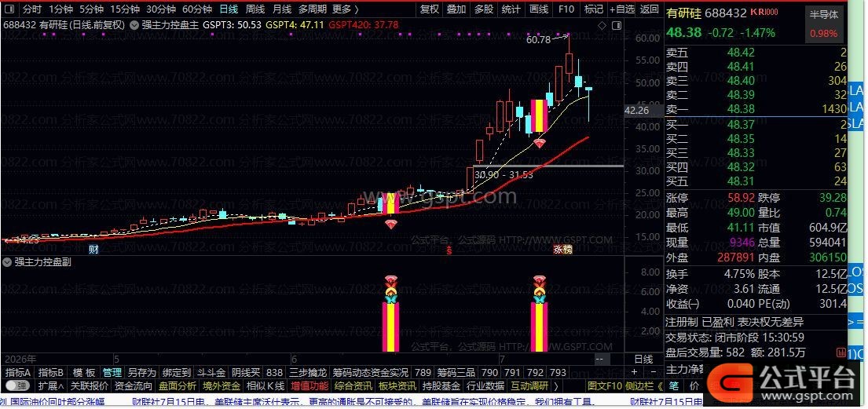Open the 更多 periods dropdown
The height and width of the screenshot is (409, 868).
click(346, 9)
